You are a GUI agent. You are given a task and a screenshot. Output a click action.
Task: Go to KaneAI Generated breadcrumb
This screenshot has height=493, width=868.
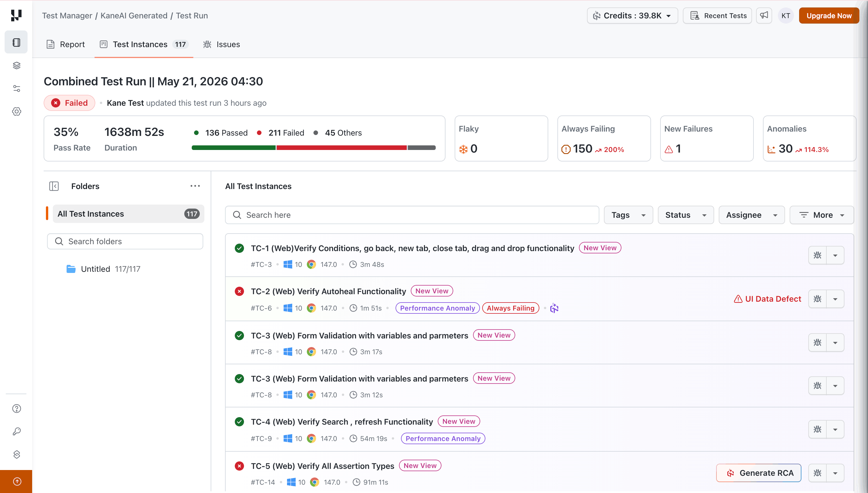(134, 16)
